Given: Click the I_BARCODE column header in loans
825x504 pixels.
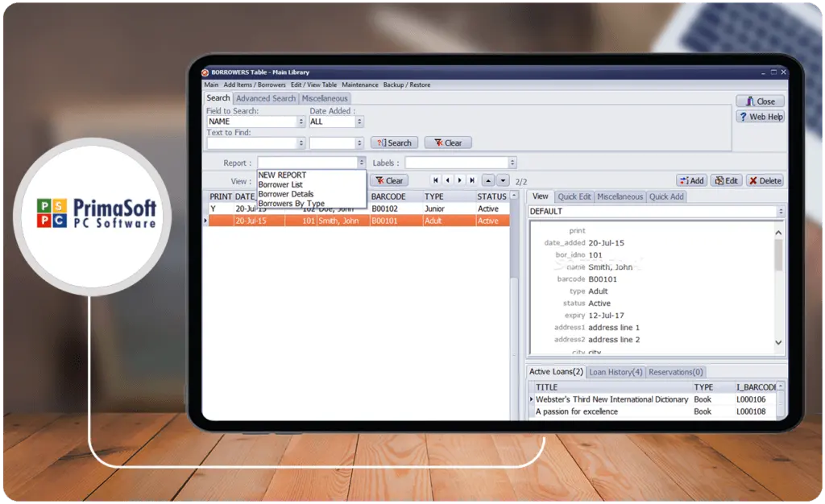Looking at the screenshot, I should pos(756,387).
